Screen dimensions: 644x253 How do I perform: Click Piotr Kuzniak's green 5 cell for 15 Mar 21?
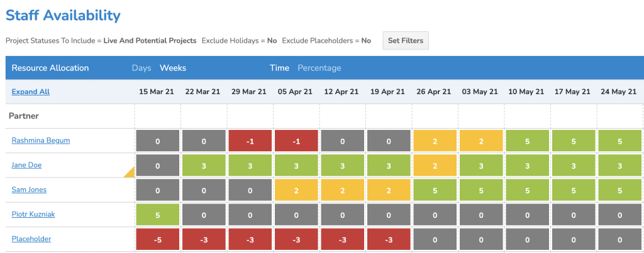(x=157, y=215)
